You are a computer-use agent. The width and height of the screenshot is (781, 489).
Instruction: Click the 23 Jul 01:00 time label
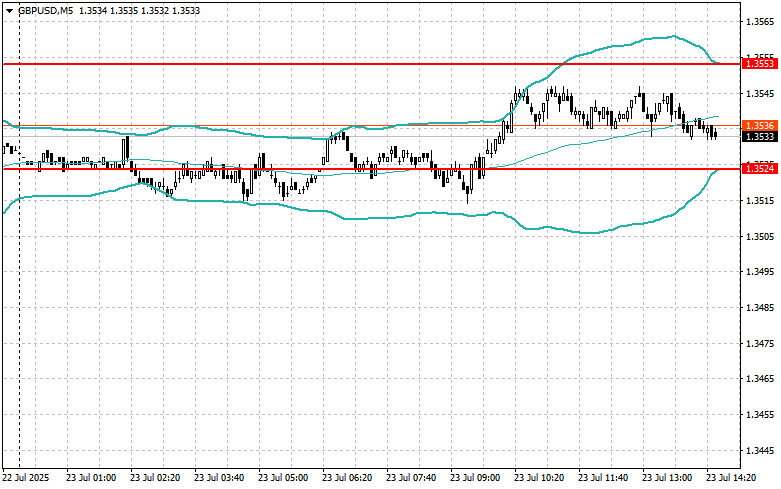tap(91, 478)
